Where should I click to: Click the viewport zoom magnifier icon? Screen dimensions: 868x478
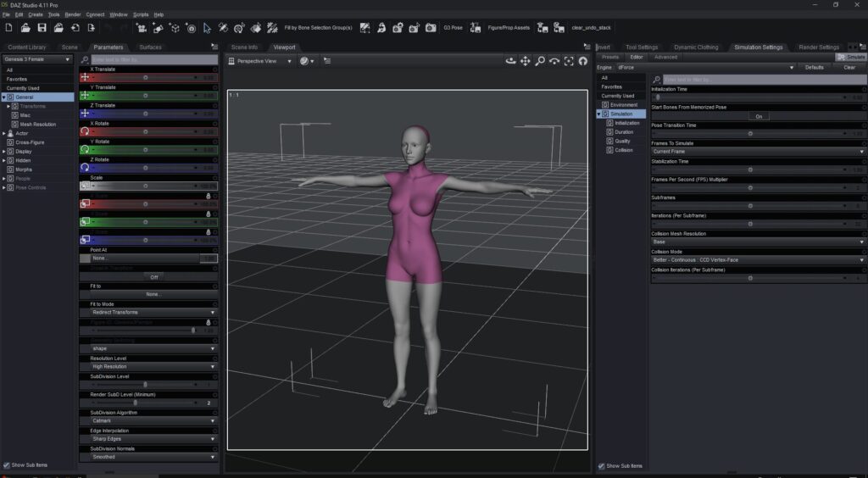tap(539, 61)
